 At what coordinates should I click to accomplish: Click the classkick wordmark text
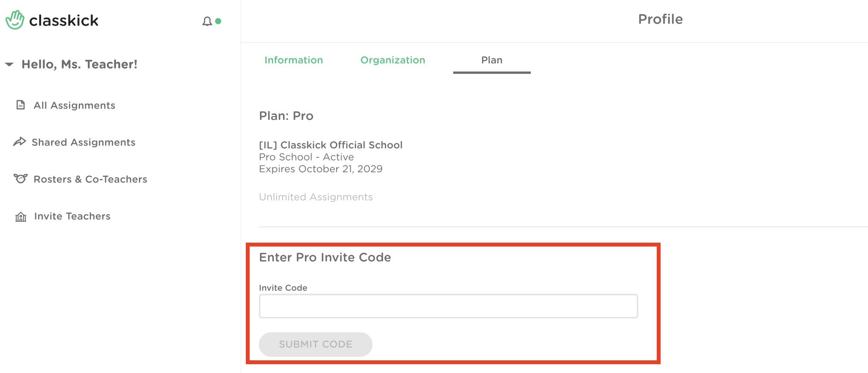tap(64, 20)
